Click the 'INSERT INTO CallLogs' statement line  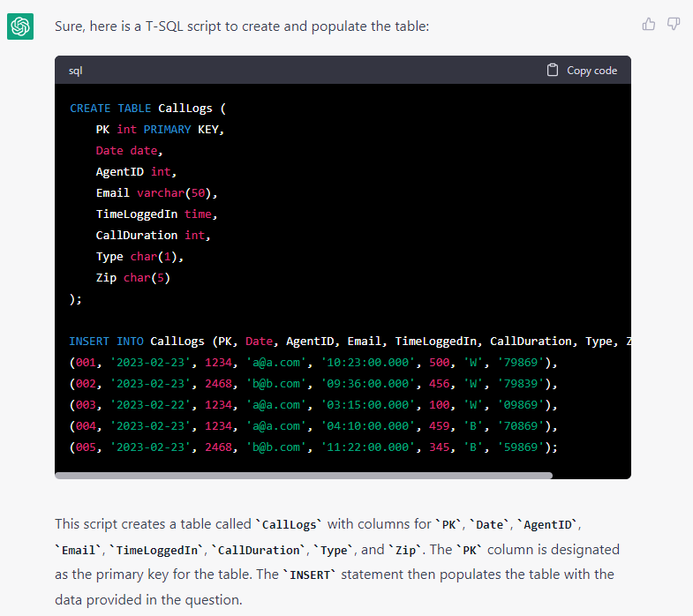pos(350,342)
